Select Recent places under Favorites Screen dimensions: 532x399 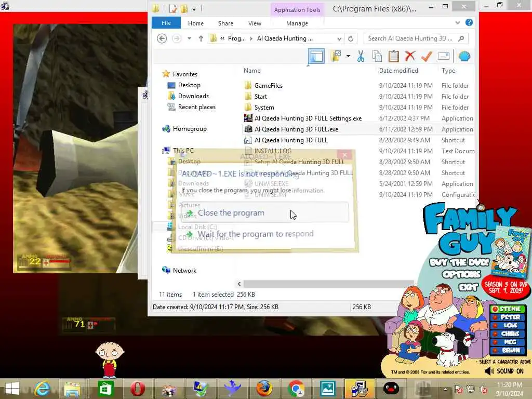coord(197,107)
